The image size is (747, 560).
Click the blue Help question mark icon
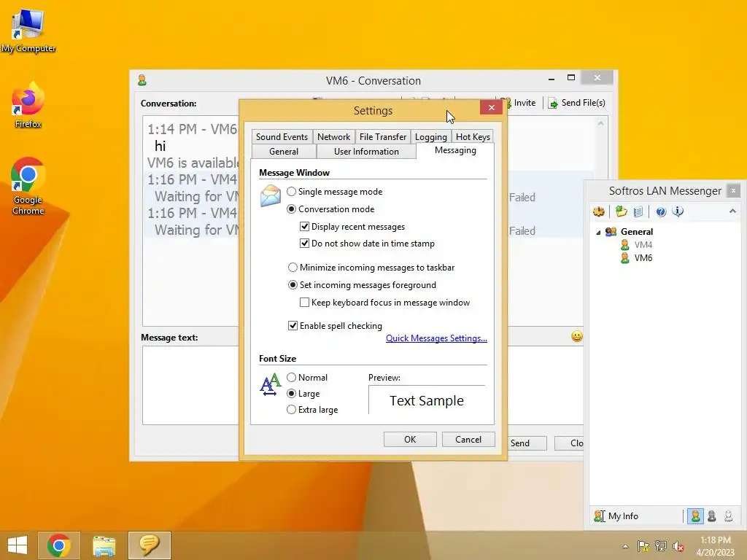point(661,211)
